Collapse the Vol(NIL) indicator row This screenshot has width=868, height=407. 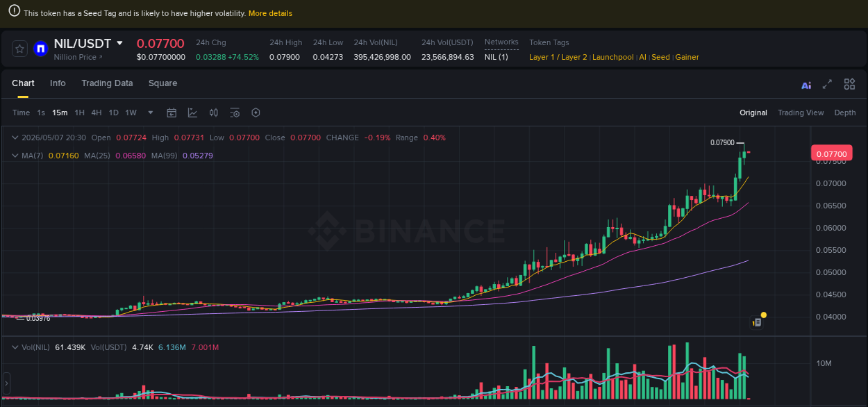[15, 347]
